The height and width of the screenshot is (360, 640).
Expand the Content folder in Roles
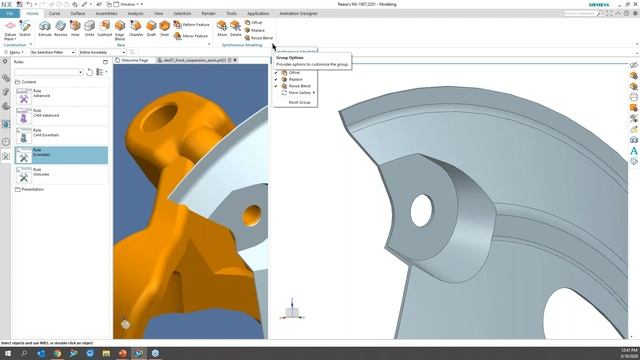click(25, 82)
